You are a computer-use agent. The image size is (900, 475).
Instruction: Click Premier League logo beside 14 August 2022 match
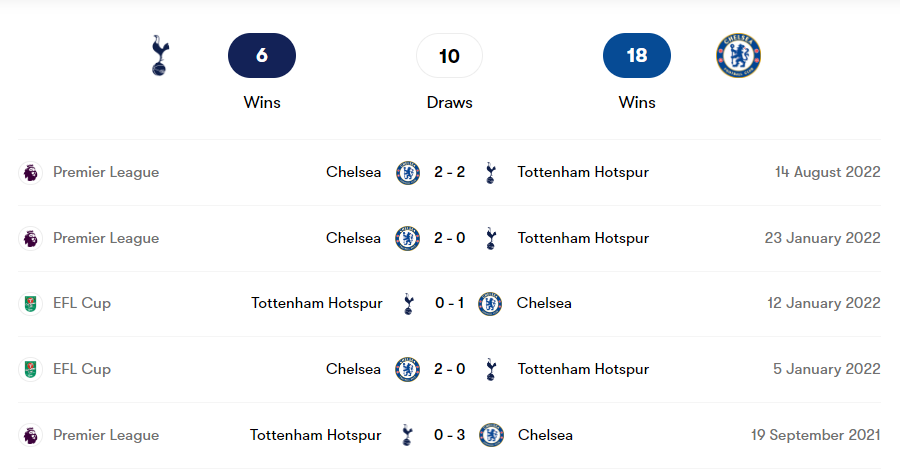31,172
